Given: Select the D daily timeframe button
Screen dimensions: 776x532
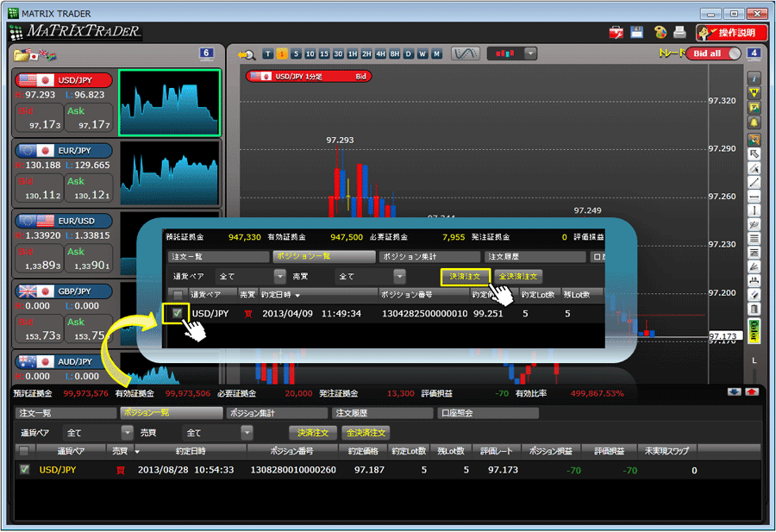Looking at the screenshot, I should pyautogui.click(x=409, y=54).
